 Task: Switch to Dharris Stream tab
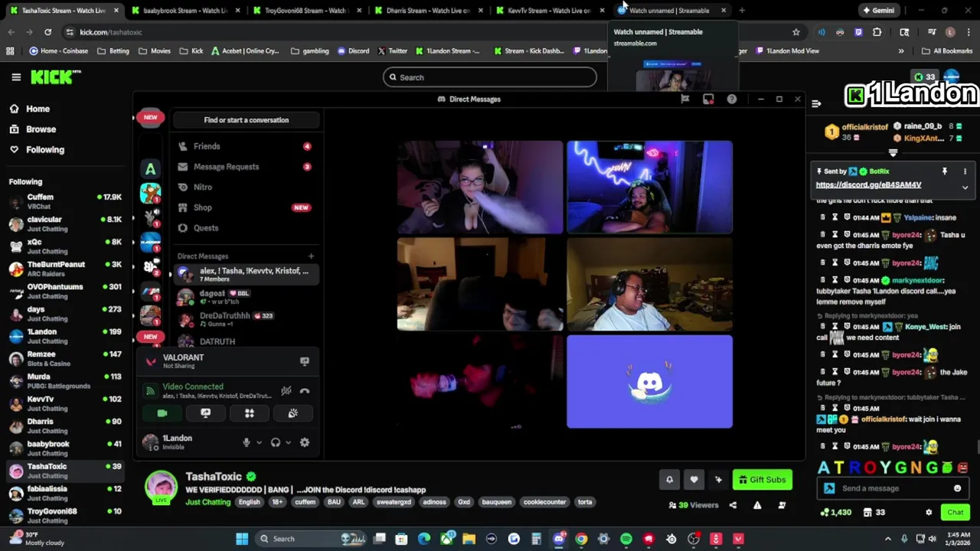pyautogui.click(x=427, y=11)
